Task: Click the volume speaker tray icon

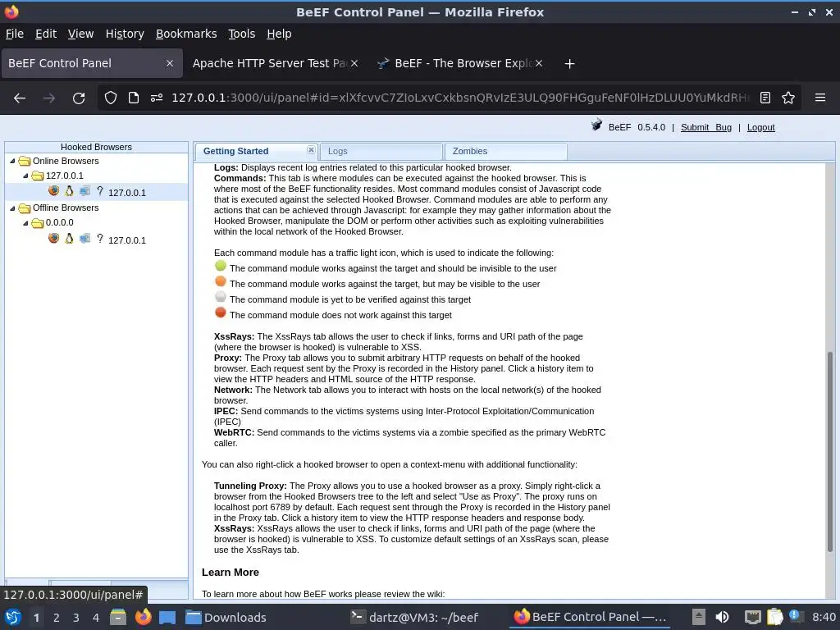Action: (722, 617)
